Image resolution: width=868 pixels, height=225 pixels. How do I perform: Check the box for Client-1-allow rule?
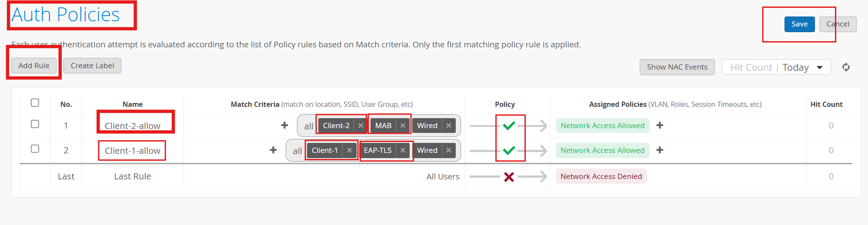35,149
